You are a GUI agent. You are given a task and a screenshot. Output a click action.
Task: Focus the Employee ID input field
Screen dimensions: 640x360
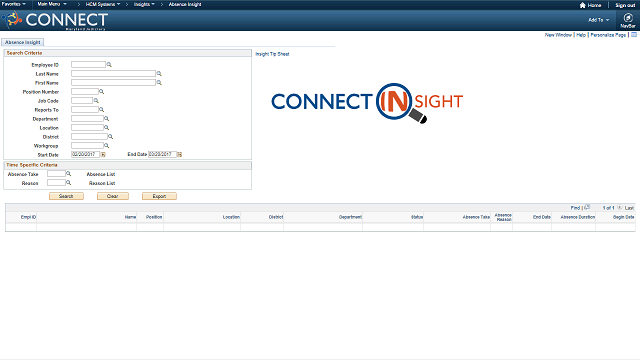point(88,64)
